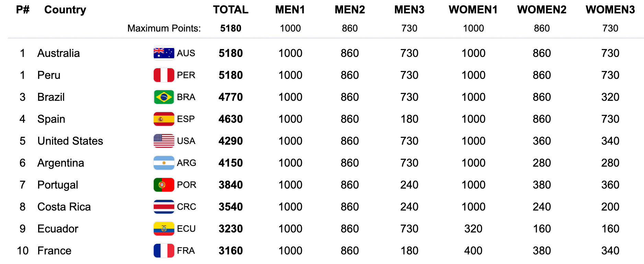
Task: Click the Portugal flag icon
Action: click(164, 185)
